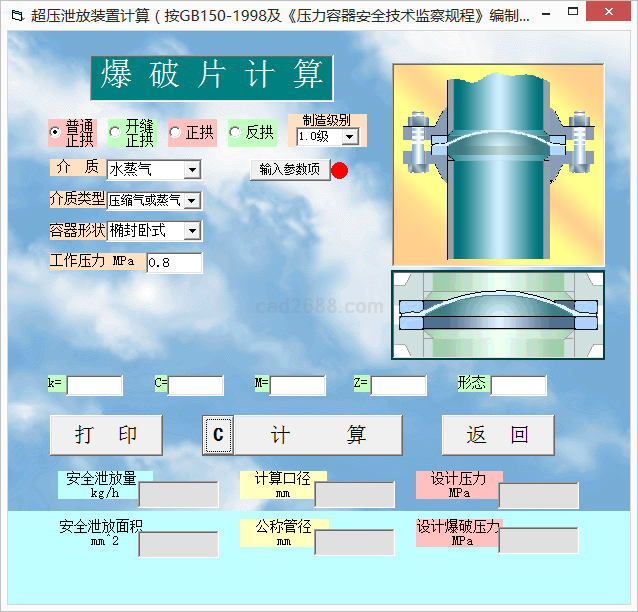
Task: Choose the 反拱 radio option
Action: click(x=235, y=133)
